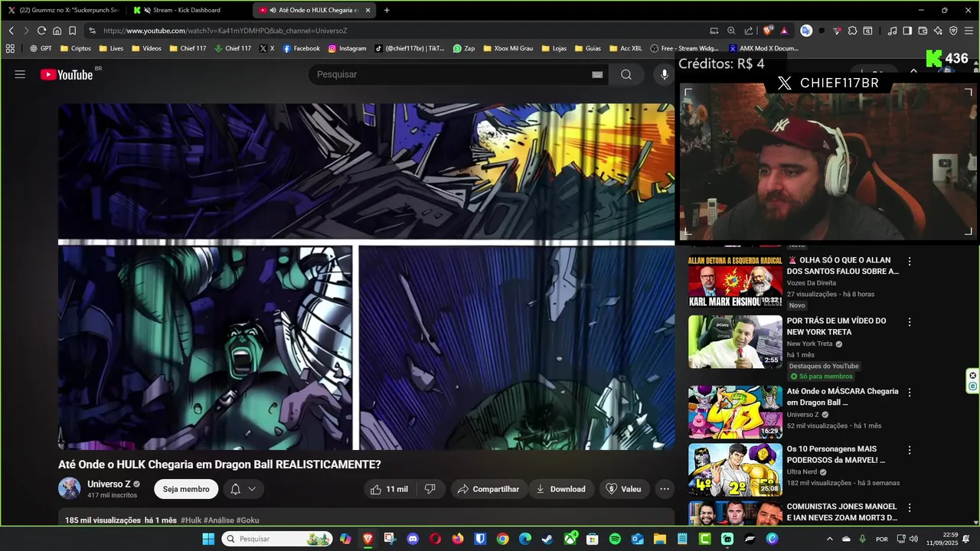Screen dimensions: 980x551
Task: Open New York Treta video thumbnail
Action: coord(735,341)
